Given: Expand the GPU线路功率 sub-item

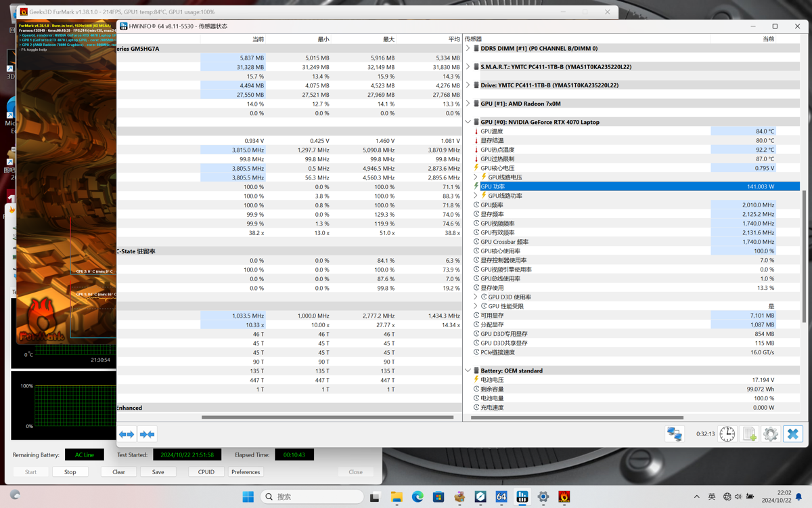Looking at the screenshot, I should pos(475,196).
